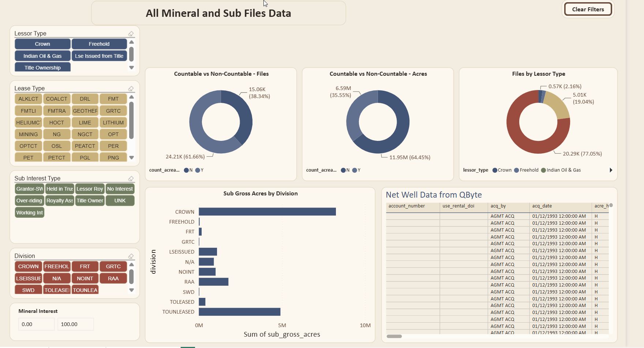Viewport: 644px width, 348px height.
Task: Select the Held in Trust sub interest type
Action: click(60, 189)
